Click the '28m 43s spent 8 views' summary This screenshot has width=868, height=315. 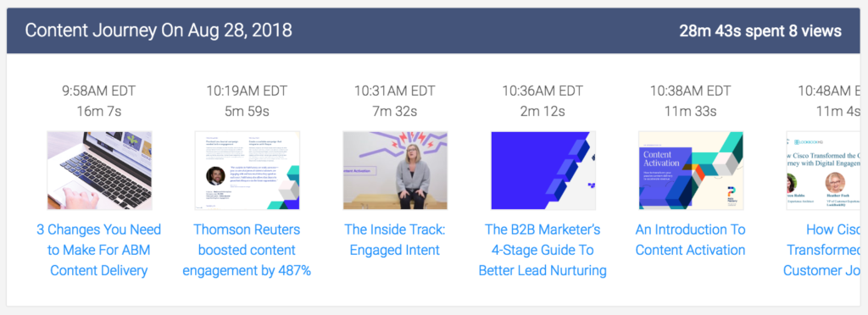coord(760,31)
